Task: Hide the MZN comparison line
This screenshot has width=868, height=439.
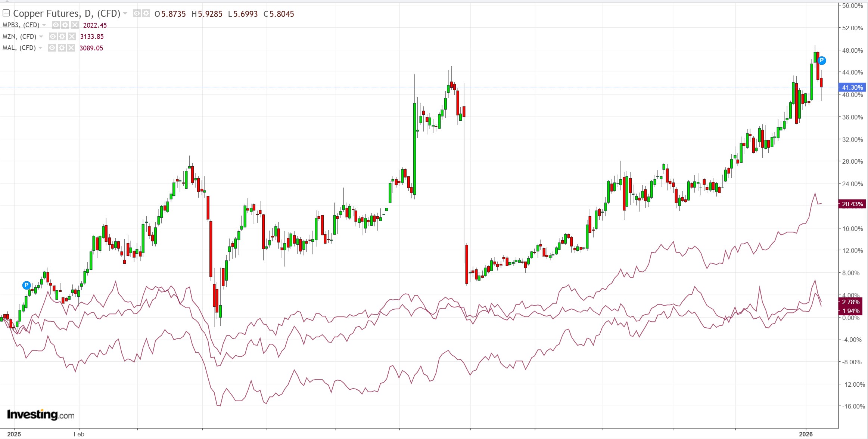Action: pos(53,36)
